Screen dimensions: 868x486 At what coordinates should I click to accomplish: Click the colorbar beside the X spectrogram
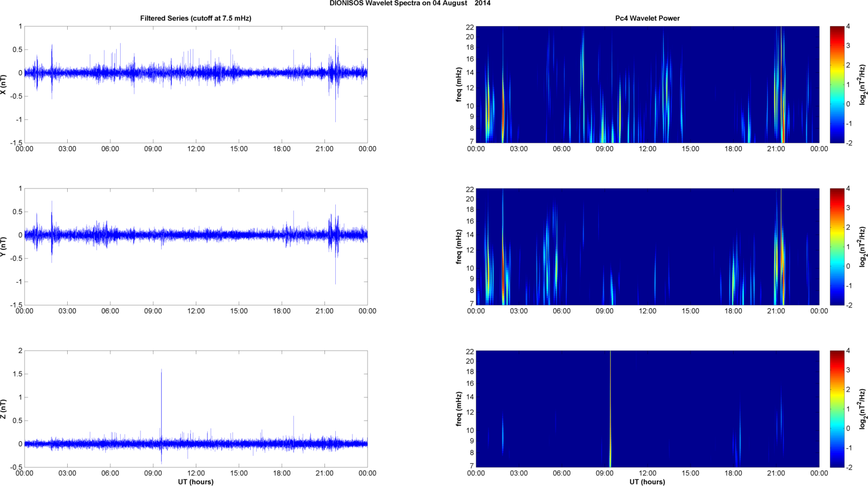(x=837, y=84)
